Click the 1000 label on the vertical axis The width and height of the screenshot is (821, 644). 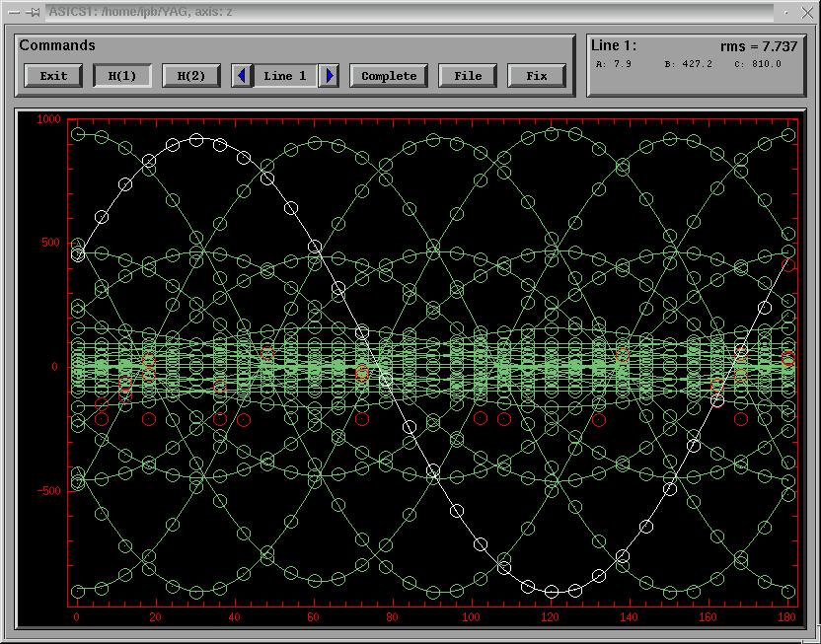(48, 119)
